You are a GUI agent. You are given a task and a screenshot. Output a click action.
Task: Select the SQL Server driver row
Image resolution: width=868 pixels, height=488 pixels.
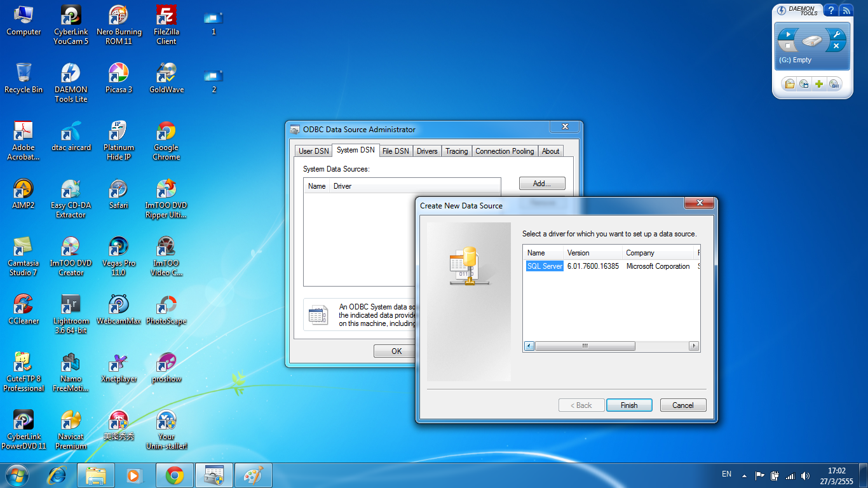[611, 266]
